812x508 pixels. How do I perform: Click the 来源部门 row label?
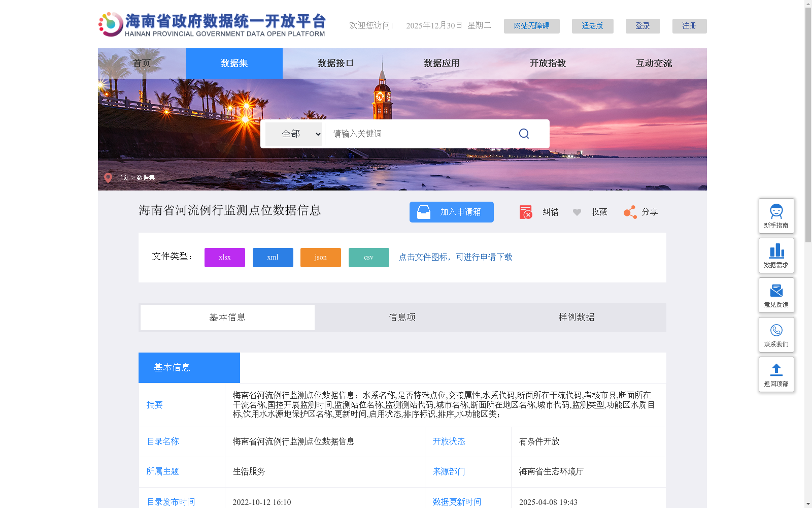(x=449, y=471)
